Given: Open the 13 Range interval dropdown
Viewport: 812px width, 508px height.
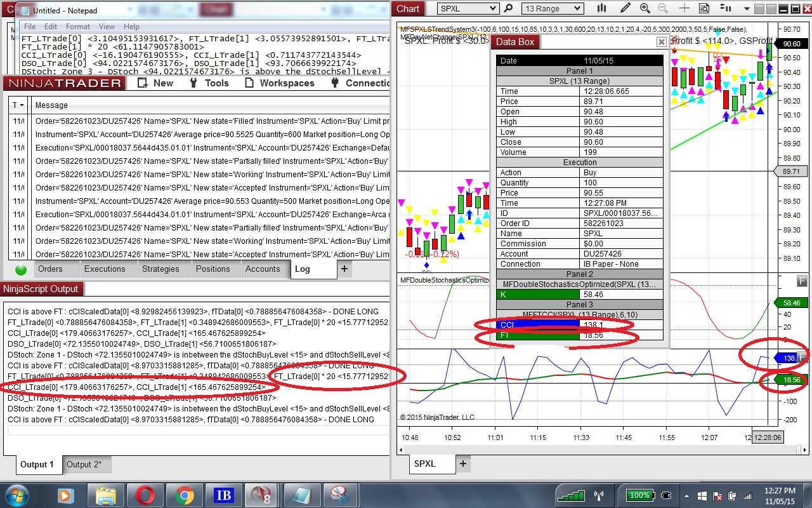Looking at the screenshot, I should [x=552, y=9].
